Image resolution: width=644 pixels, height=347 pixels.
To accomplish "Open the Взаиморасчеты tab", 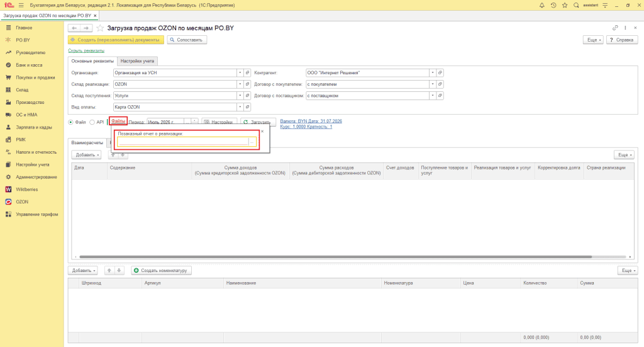I will tap(87, 143).
